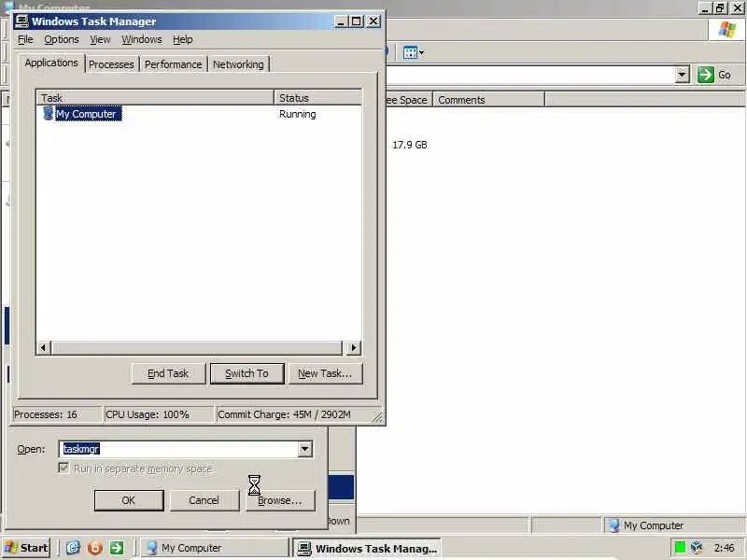Click the task list horizontal scrollbar track

(x=196, y=347)
